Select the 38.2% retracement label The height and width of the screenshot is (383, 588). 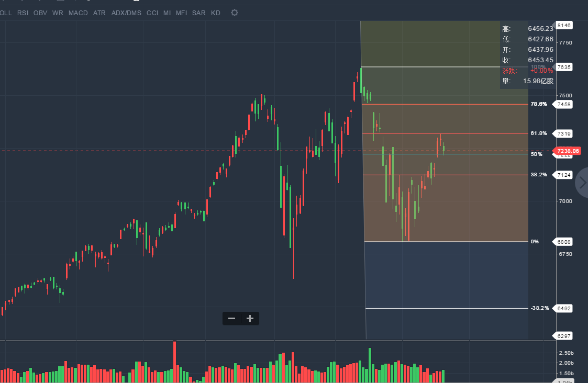point(539,175)
